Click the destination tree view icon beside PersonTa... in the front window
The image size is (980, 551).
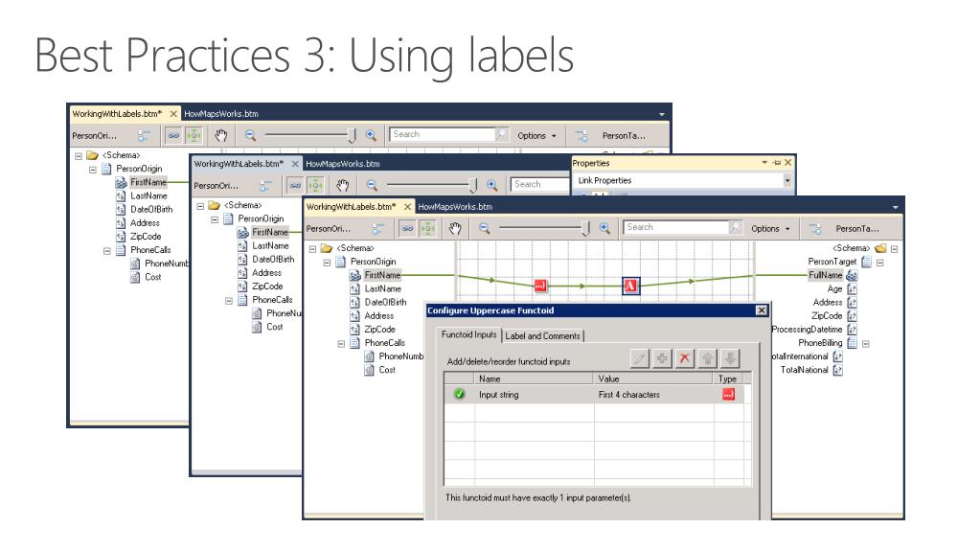[x=815, y=229]
